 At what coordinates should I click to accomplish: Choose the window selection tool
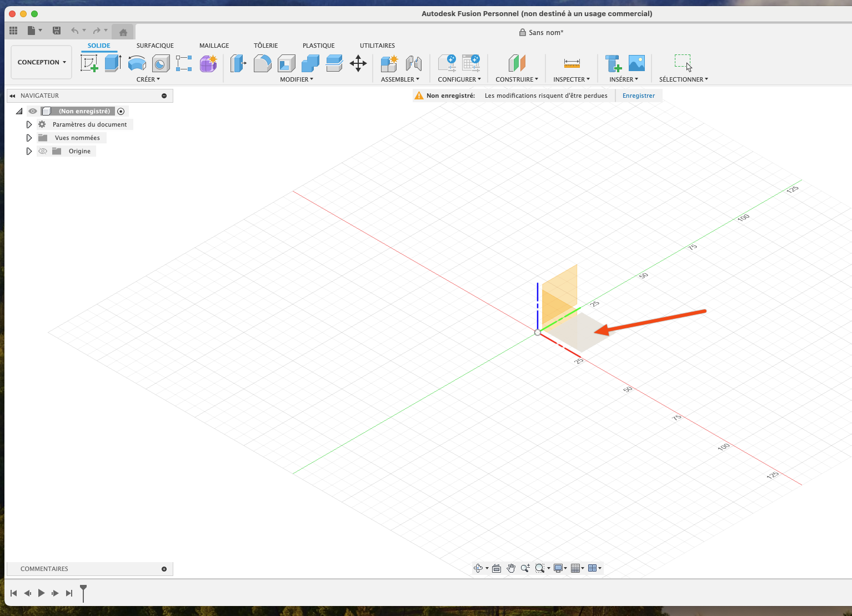(683, 63)
